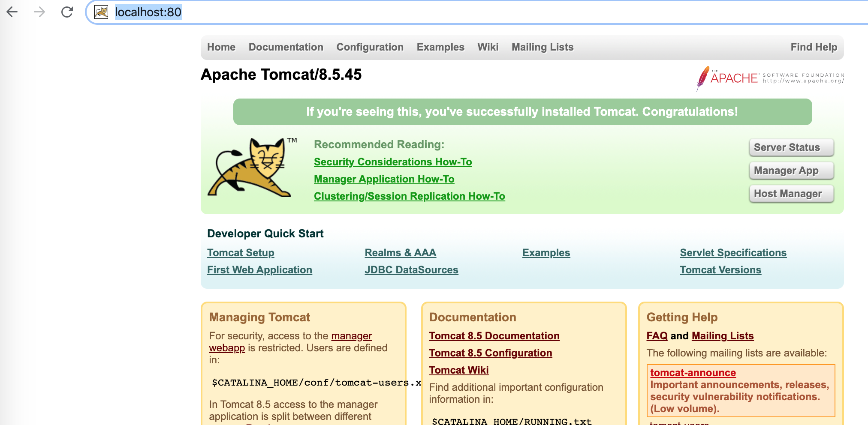This screenshot has height=425, width=868.
Task: Open the Realms & AAA link
Action: 401,253
